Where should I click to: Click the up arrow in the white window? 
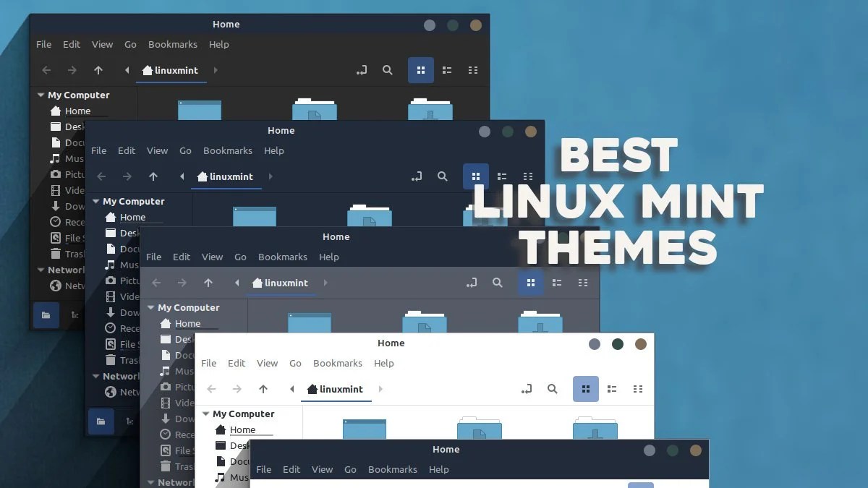263,389
